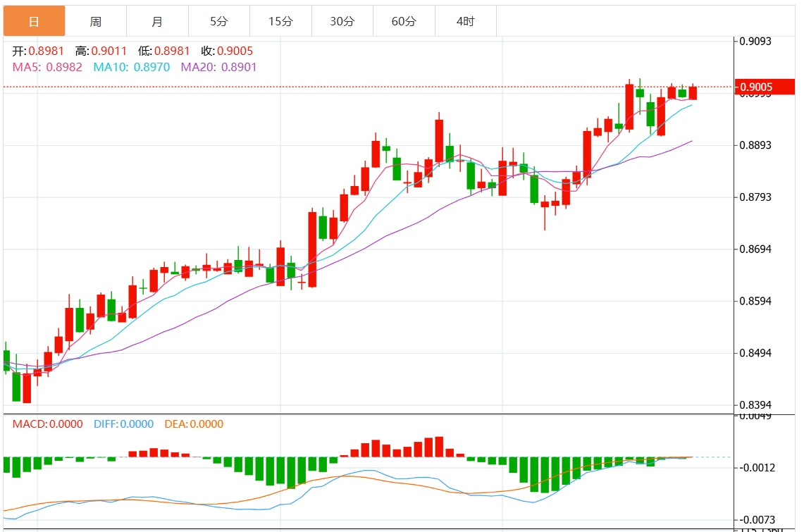This screenshot has width=804, height=532.
Task: Click the 0.9093 price axis label
Action: [755, 41]
